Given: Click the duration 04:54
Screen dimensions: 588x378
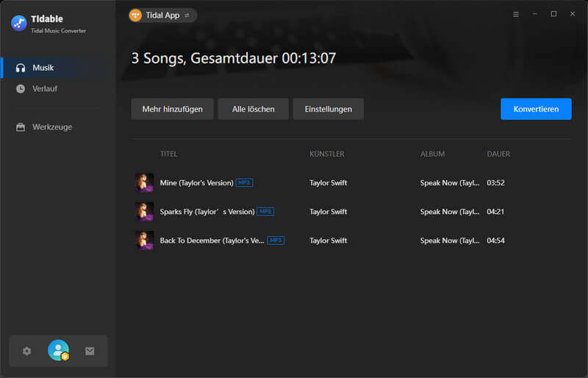Looking at the screenshot, I should coord(495,240).
